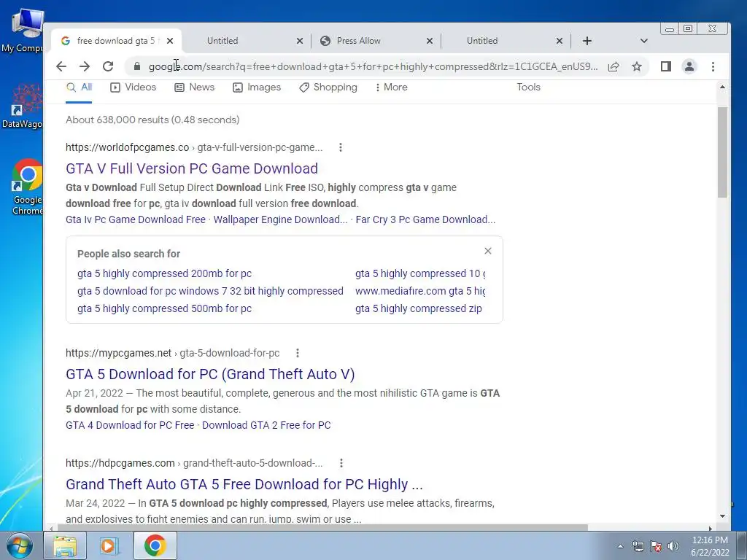Click the horizontal scrollbar at page bottom
Screen dimensions: 747x560
324,528
